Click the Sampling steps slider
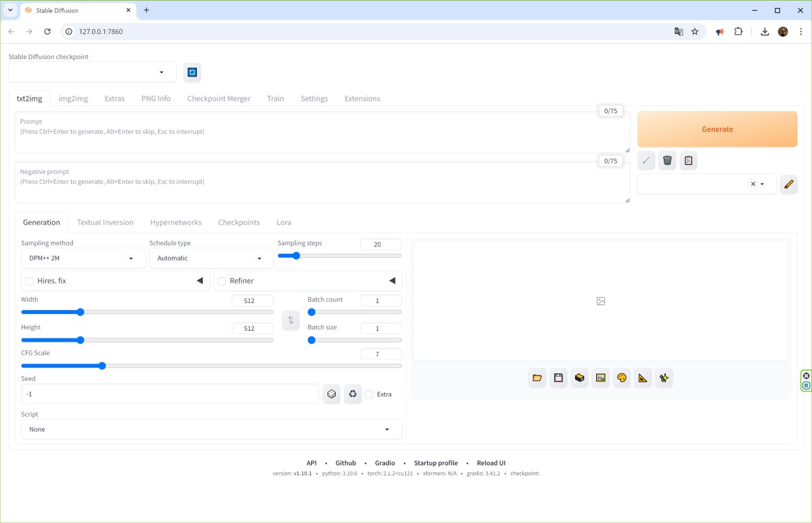812x523 pixels. point(340,256)
